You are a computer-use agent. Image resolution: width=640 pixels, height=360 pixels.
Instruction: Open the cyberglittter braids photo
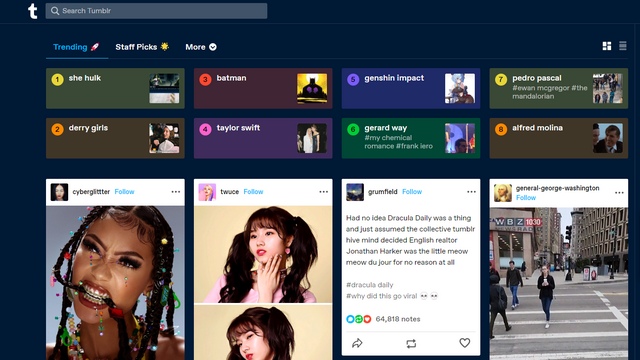115,283
